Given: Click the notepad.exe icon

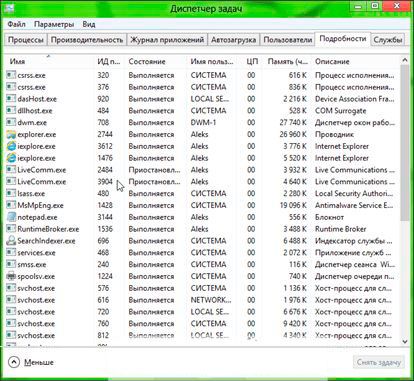Looking at the screenshot, I should pos(11,217).
